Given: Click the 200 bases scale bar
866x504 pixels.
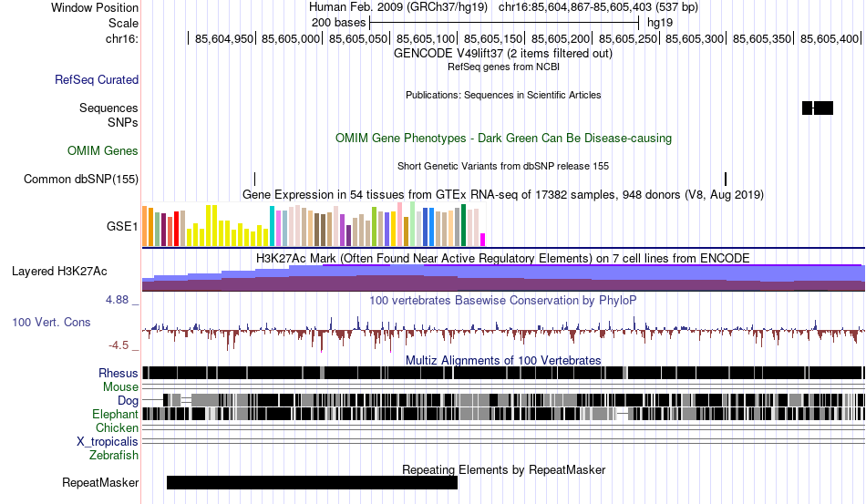Looking at the screenshot, I should pyautogui.click(x=504, y=23).
